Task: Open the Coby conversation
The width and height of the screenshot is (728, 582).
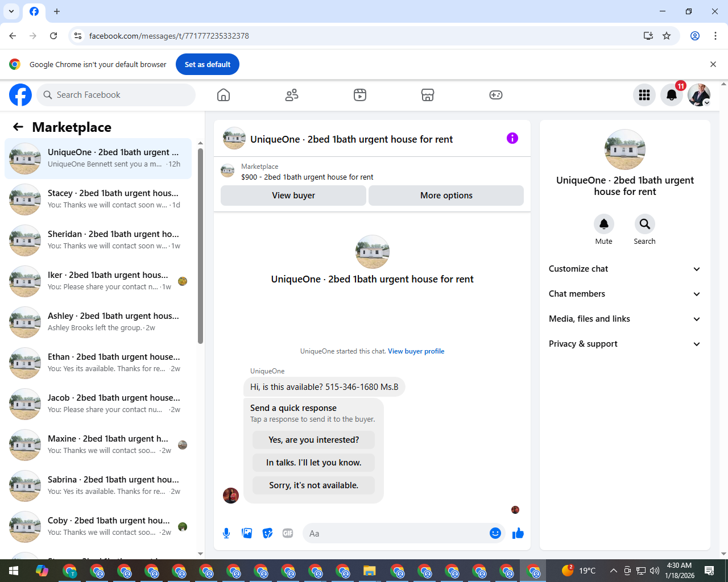Action: coord(98,526)
